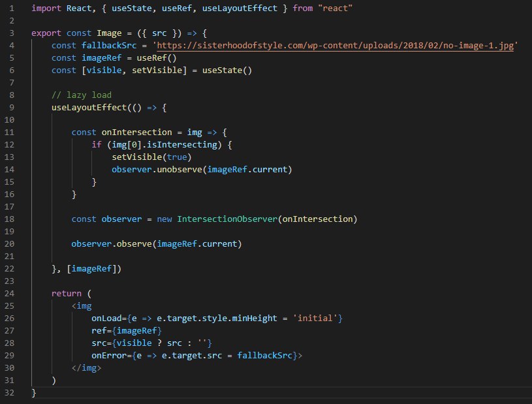Viewport: 532px width, 404px height.
Task: Click line number 9 in the gutter
Action: [x=12, y=108]
